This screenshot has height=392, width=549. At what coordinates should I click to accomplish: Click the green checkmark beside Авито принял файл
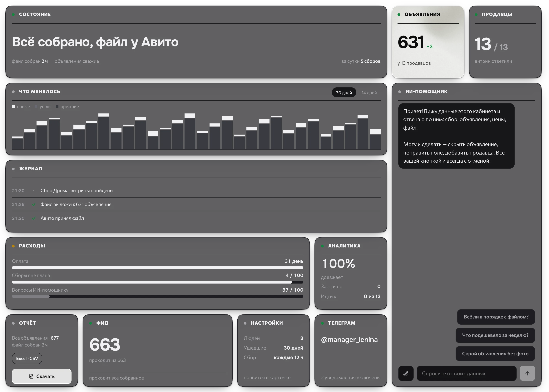tap(34, 218)
